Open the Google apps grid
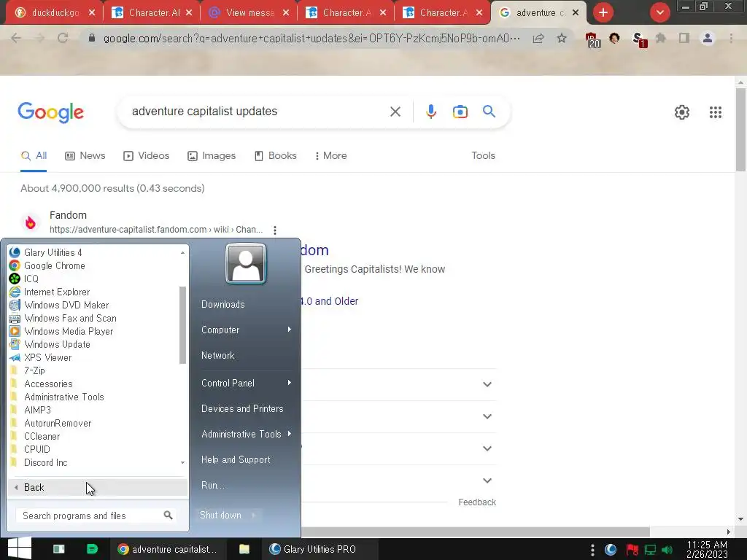Screen dimensions: 747x560 click(x=715, y=112)
